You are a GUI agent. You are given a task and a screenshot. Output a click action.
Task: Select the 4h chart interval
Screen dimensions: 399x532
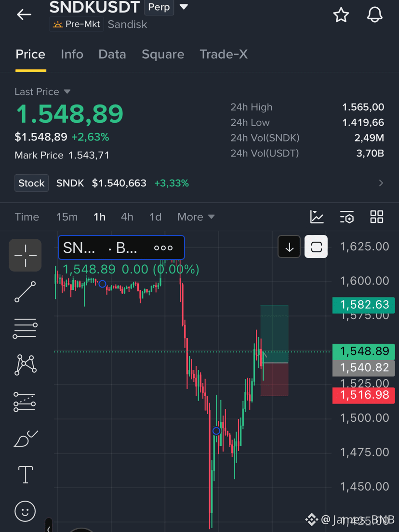[x=127, y=217]
